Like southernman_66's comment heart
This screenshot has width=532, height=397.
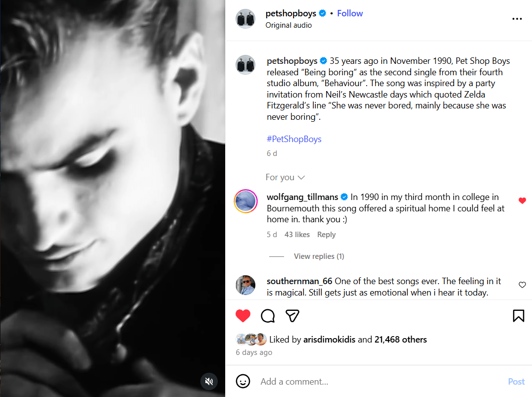(522, 285)
